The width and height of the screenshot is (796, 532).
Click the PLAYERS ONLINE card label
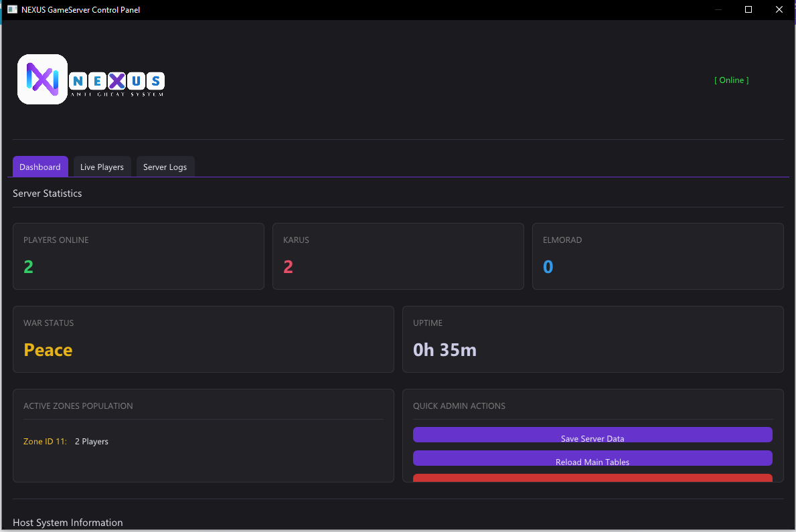pyautogui.click(x=56, y=240)
